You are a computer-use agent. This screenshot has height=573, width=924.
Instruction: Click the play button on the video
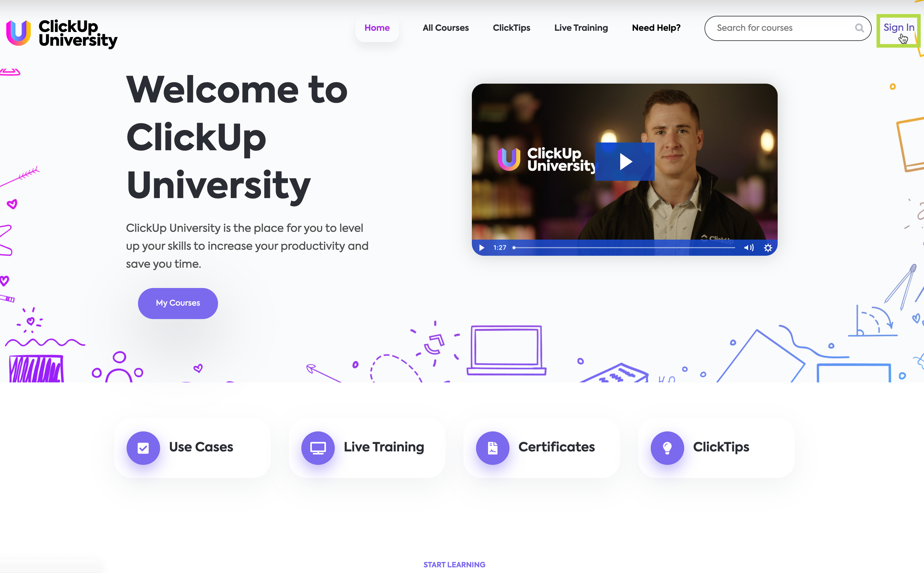(624, 161)
